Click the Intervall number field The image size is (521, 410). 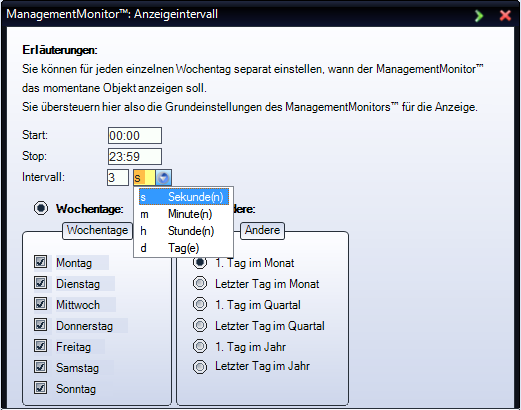click(118, 177)
